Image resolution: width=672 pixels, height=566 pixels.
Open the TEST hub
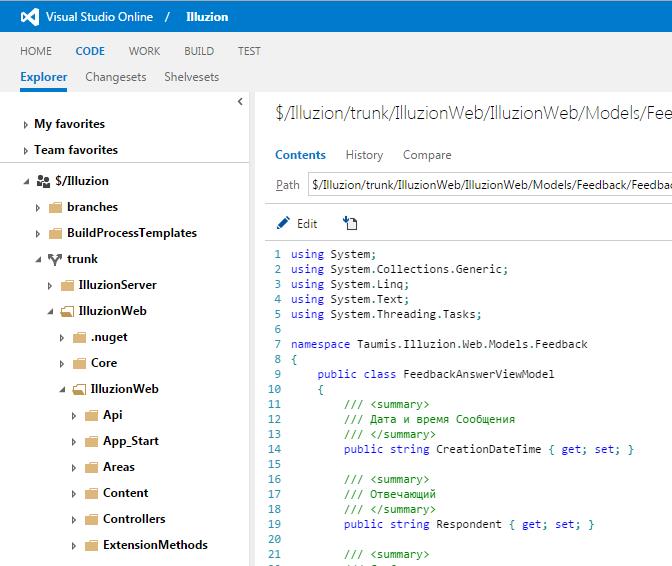pyautogui.click(x=249, y=51)
